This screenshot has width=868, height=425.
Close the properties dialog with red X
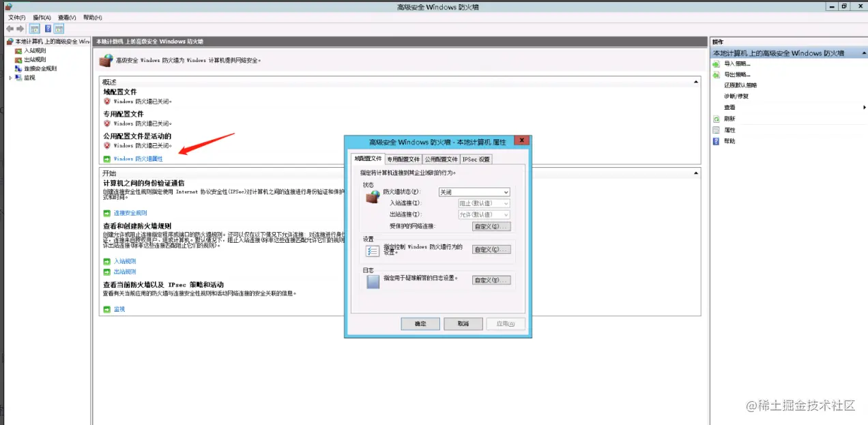[x=521, y=141]
